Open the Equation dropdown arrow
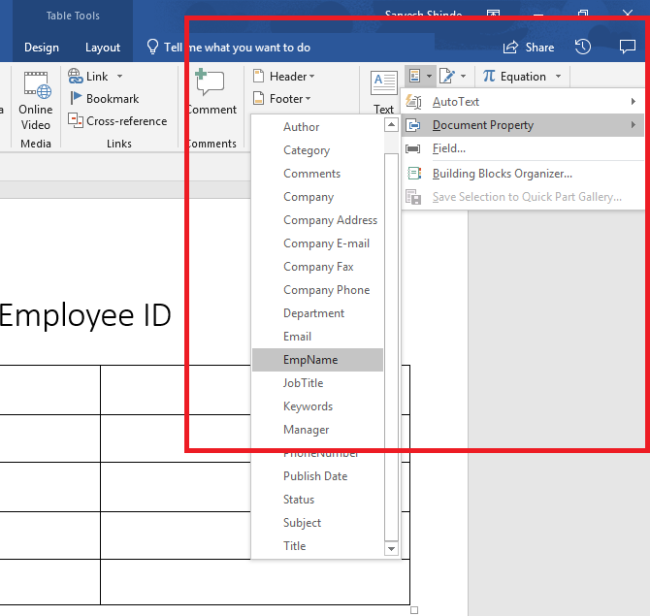Viewport: 650px width, 616px height. 558,76
